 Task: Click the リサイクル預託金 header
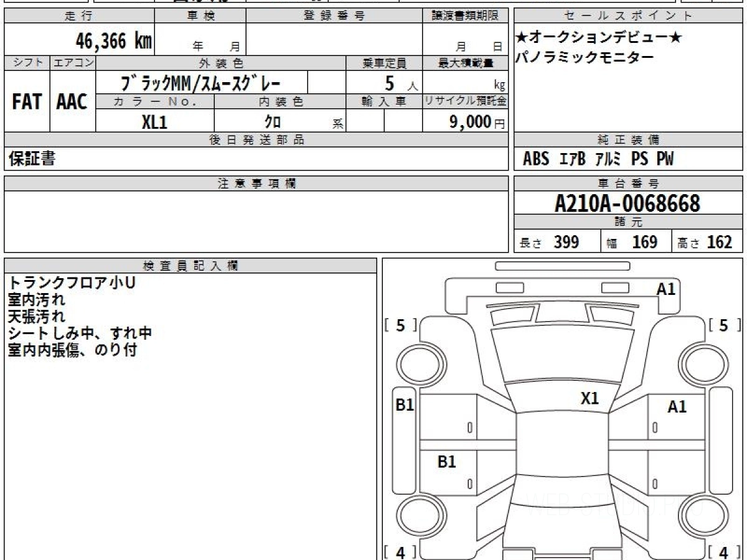pyautogui.click(x=465, y=101)
